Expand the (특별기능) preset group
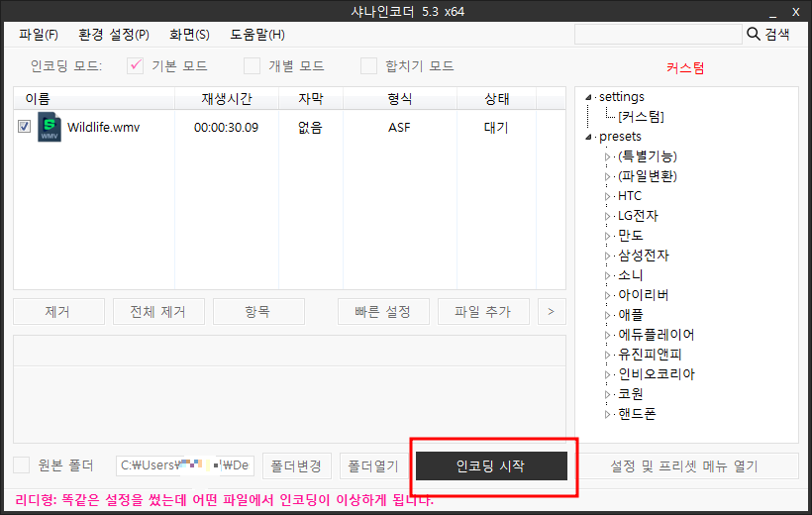 point(607,156)
